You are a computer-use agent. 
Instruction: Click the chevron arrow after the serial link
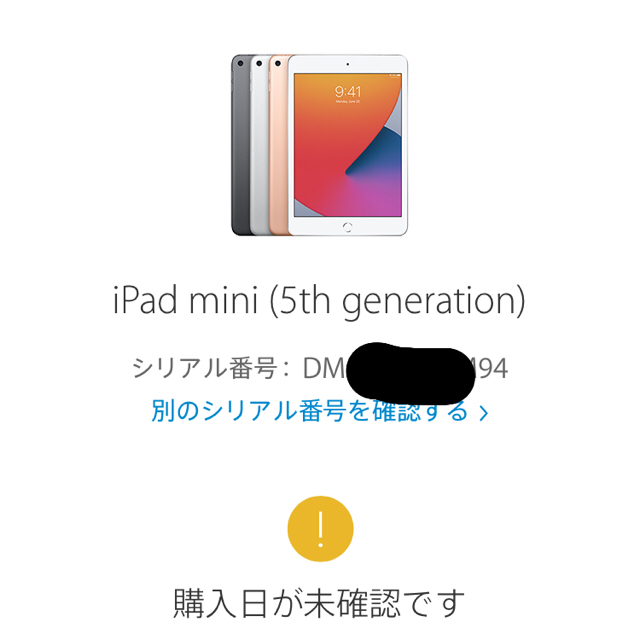[484, 413]
